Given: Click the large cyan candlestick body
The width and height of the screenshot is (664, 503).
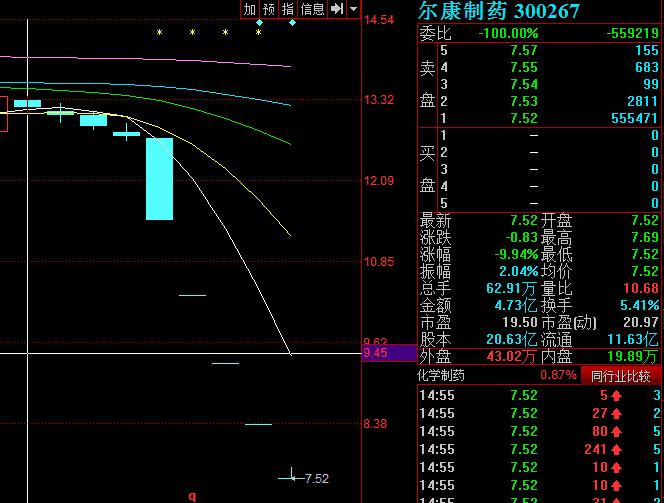Looking at the screenshot, I should coord(160,179).
